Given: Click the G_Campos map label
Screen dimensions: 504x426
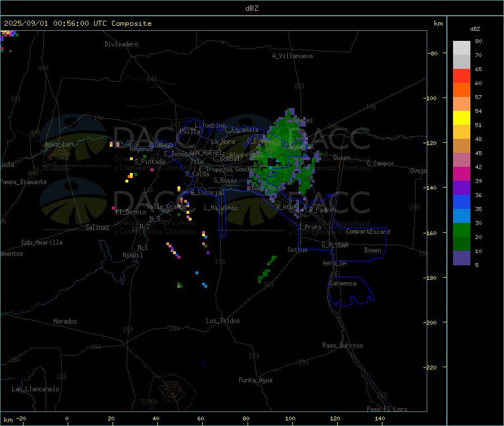Looking at the screenshot, I should coord(381,163).
